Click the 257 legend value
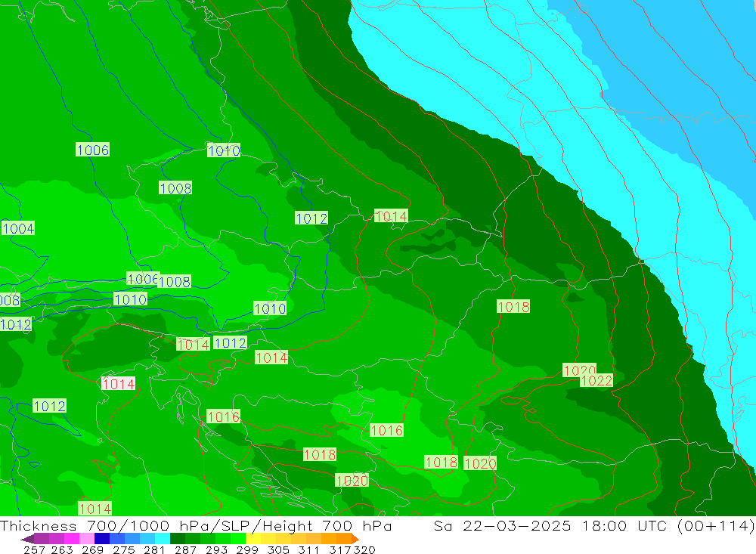The image size is (756, 554). coord(34,549)
